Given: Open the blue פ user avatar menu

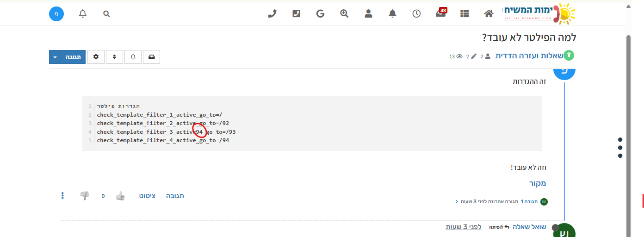Looking at the screenshot, I should click(x=56, y=13).
